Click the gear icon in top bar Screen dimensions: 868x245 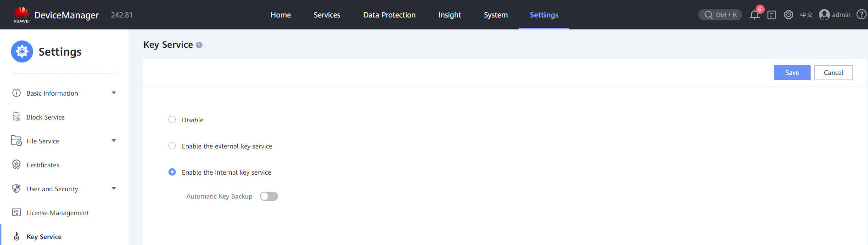point(789,15)
